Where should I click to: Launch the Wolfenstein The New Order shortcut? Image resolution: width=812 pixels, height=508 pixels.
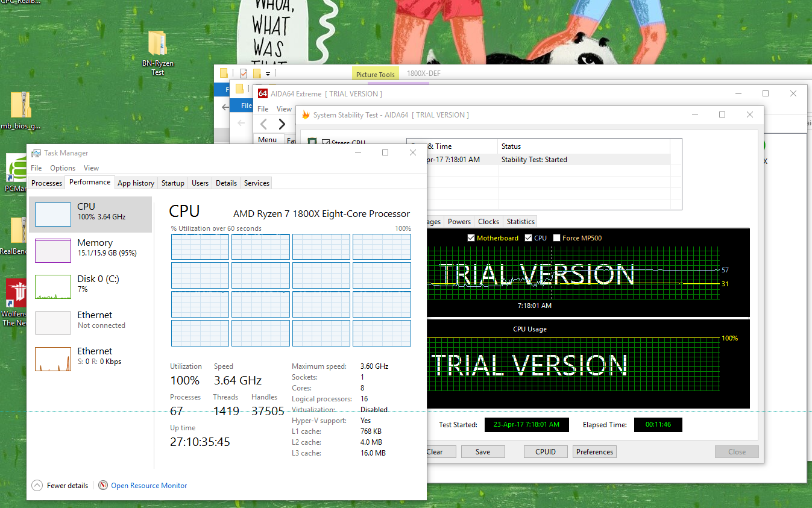(x=16, y=303)
